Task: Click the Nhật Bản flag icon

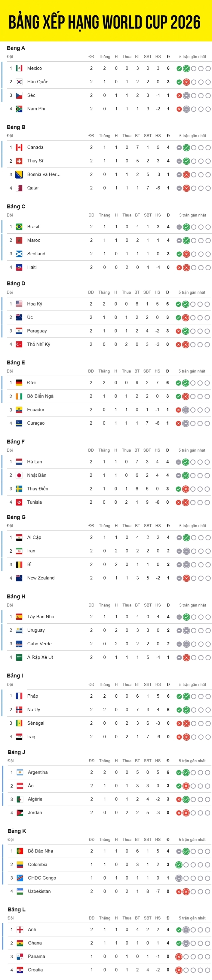Action: click(19, 475)
